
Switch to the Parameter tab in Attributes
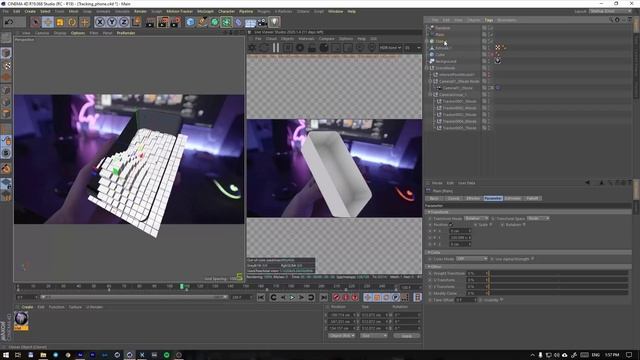click(493, 198)
